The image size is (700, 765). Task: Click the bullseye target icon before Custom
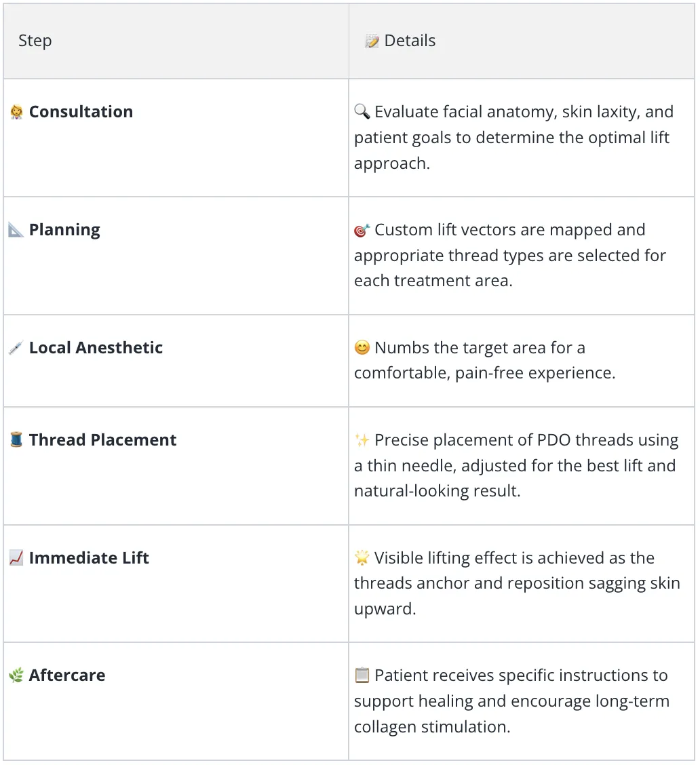click(x=362, y=230)
